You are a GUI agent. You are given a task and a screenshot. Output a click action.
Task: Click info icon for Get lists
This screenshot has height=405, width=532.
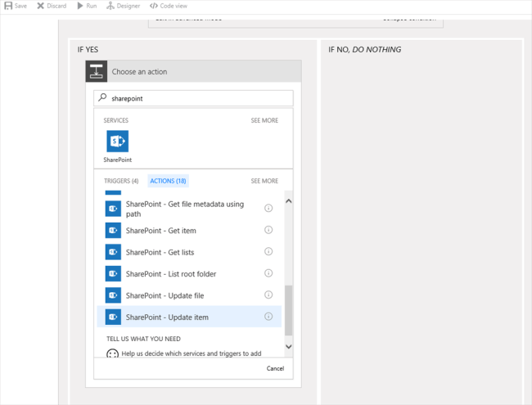(x=268, y=252)
